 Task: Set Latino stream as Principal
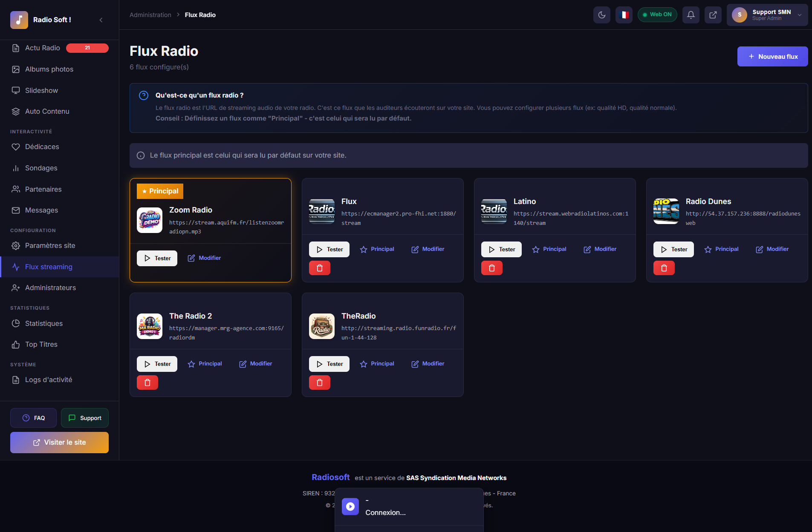[549, 249]
